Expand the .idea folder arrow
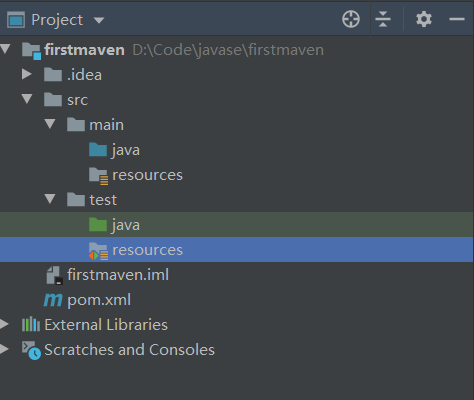The height and width of the screenshot is (400, 474). coord(27,74)
